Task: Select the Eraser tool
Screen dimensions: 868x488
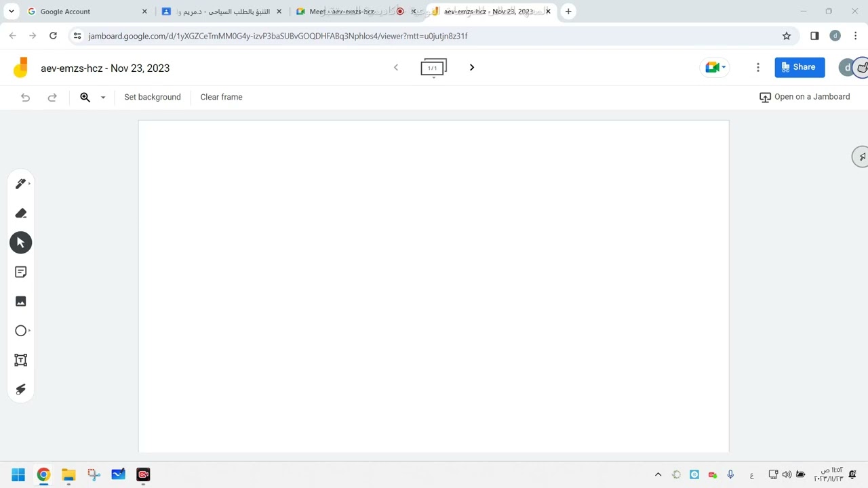Action: 21,213
